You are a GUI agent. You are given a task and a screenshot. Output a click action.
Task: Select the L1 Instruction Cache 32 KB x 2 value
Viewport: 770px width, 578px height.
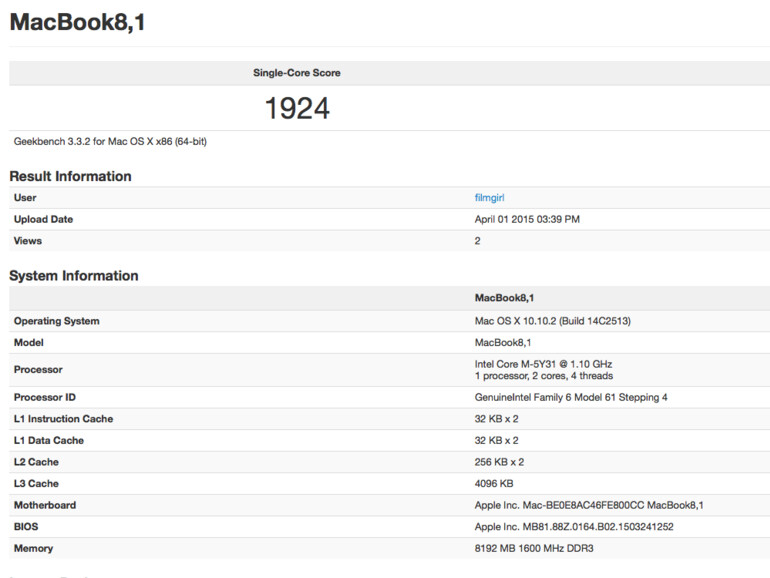click(496, 419)
